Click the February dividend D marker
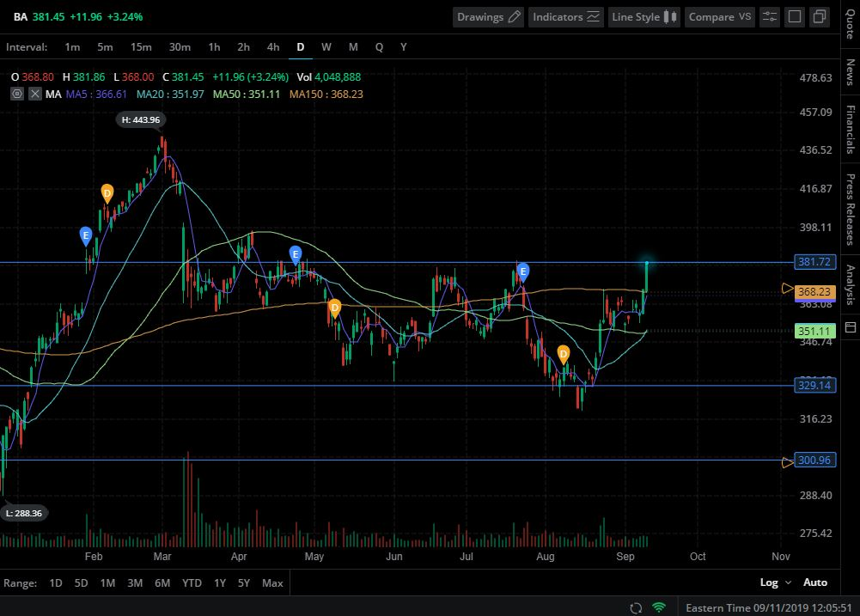The image size is (860, 616). coord(107,193)
